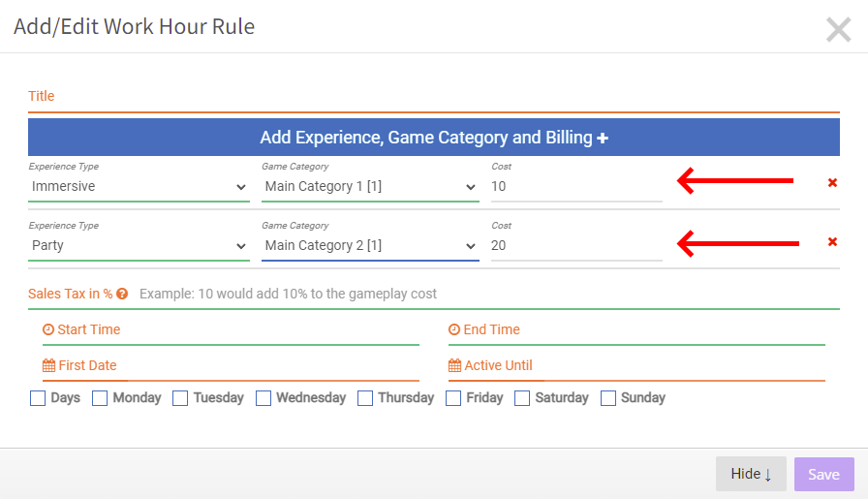Remove the Immersive experience row with red X
Screen dimensions: 868x499
coord(832,183)
